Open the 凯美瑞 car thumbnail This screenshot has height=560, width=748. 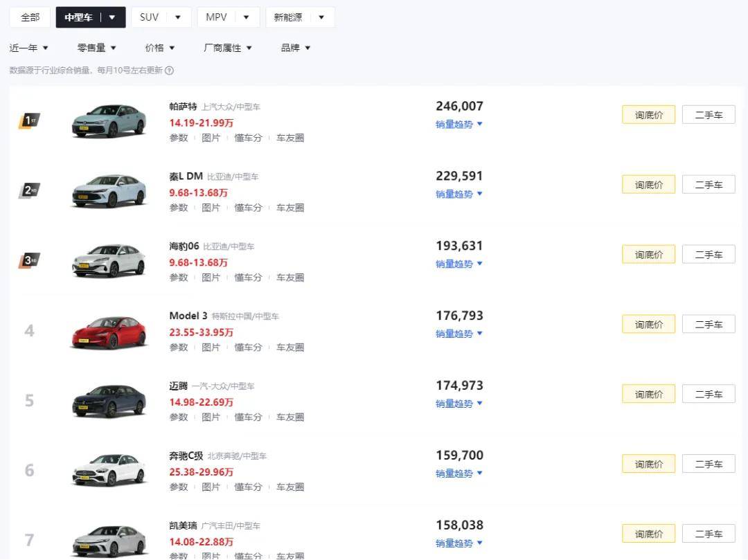pyautogui.click(x=109, y=540)
